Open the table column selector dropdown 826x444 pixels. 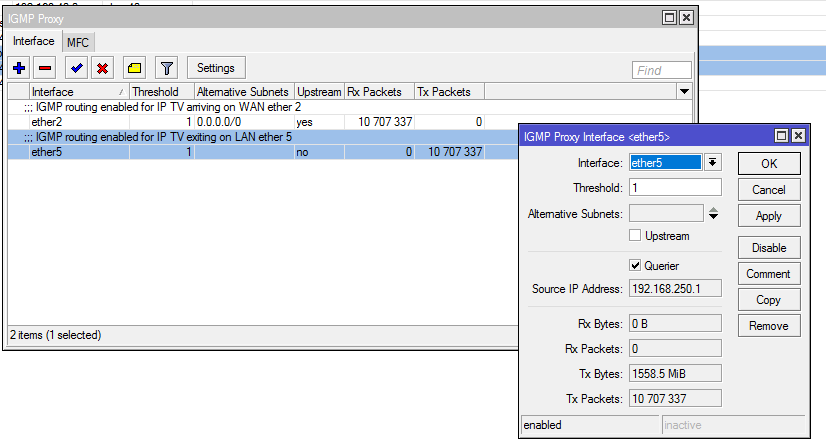684,91
